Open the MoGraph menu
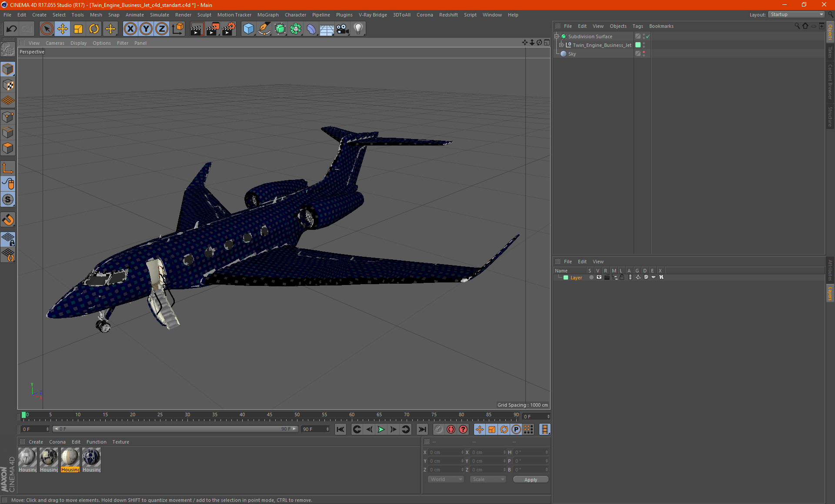The width and height of the screenshot is (835, 504). [x=268, y=15]
